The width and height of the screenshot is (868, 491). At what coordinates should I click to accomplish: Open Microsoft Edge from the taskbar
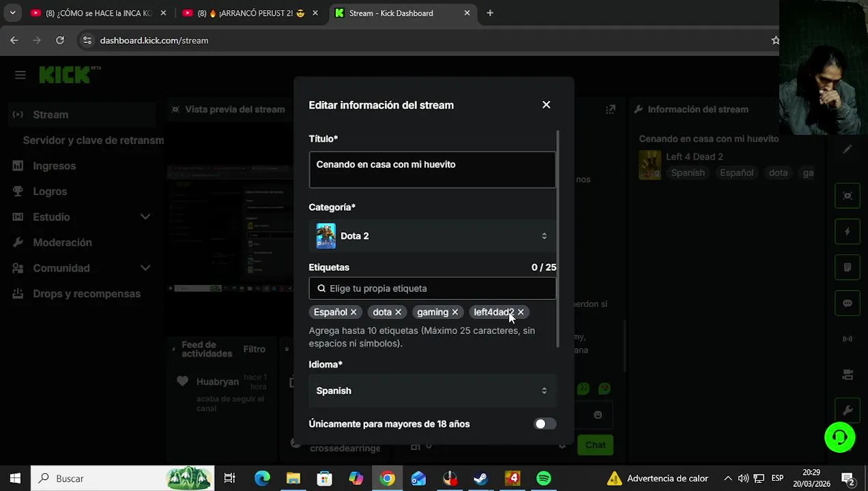262,479
